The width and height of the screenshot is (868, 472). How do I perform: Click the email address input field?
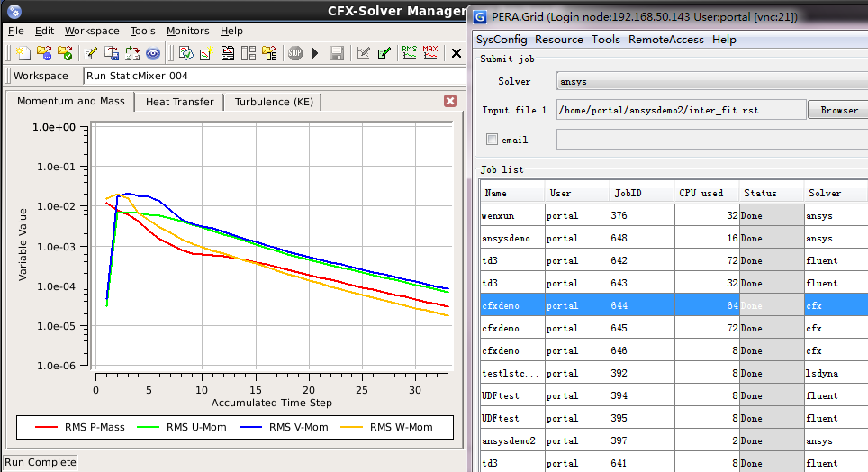pyautogui.click(x=712, y=140)
